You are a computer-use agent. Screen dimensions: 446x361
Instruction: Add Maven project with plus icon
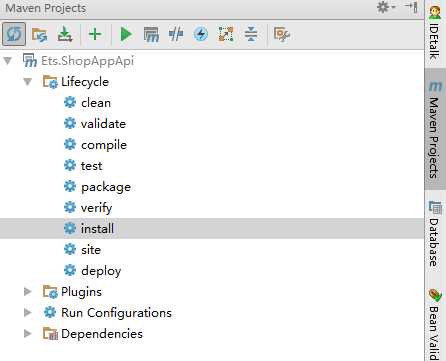click(95, 34)
